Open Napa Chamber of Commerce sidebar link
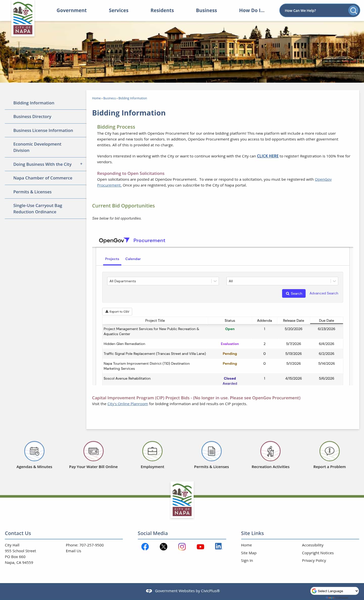The image size is (364, 600). click(x=43, y=178)
